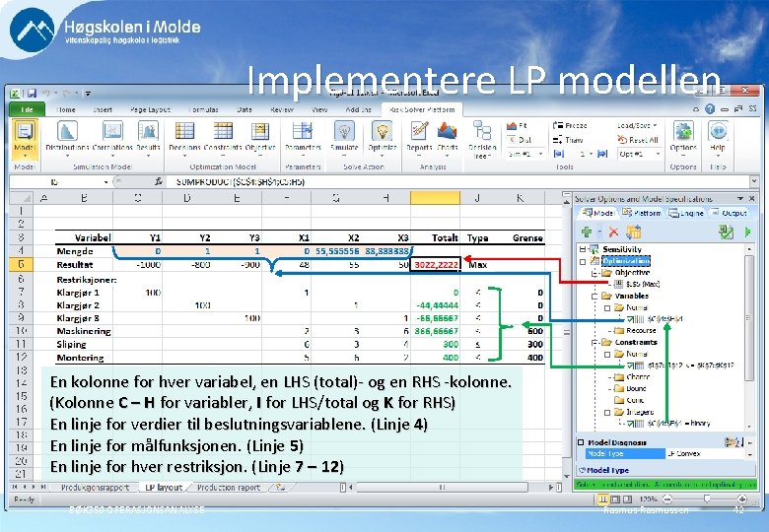
Task: Click the zoom slider handle in status bar
Action: point(706,499)
